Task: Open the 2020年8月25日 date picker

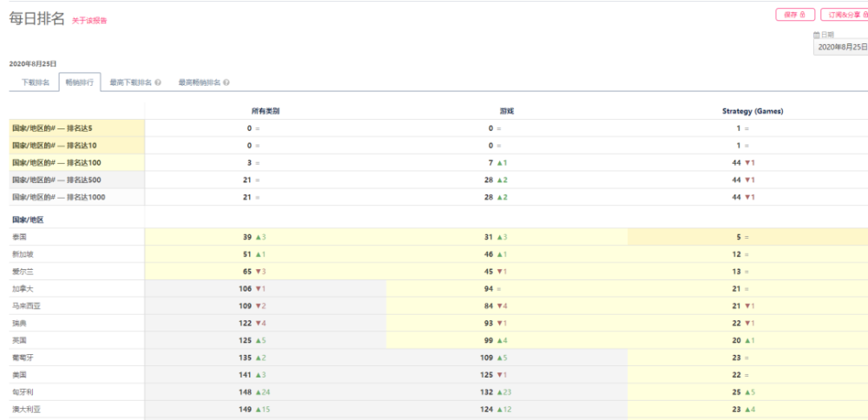Action: coord(841,47)
